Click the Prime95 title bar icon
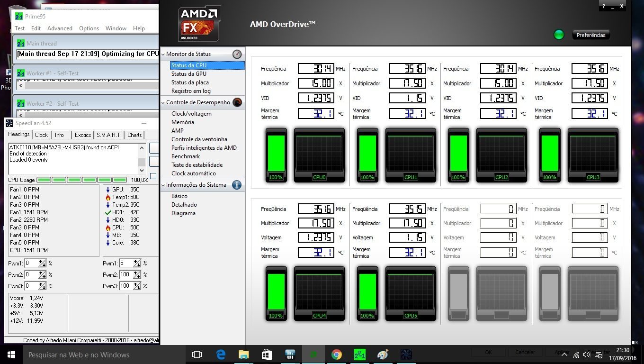 [19, 16]
